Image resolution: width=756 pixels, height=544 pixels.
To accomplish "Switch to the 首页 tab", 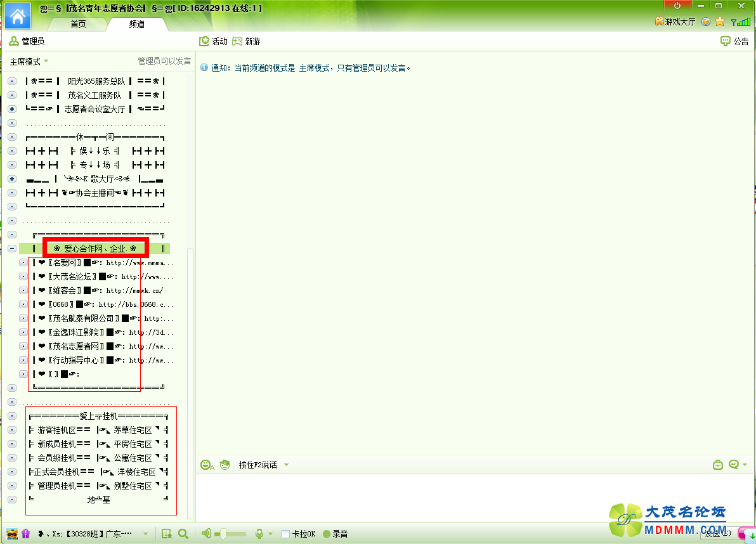I will coord(78,24).
